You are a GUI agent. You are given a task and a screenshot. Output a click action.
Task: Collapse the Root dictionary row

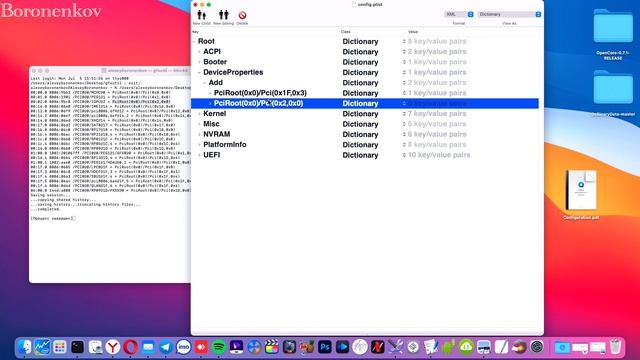tap(194, 42)
